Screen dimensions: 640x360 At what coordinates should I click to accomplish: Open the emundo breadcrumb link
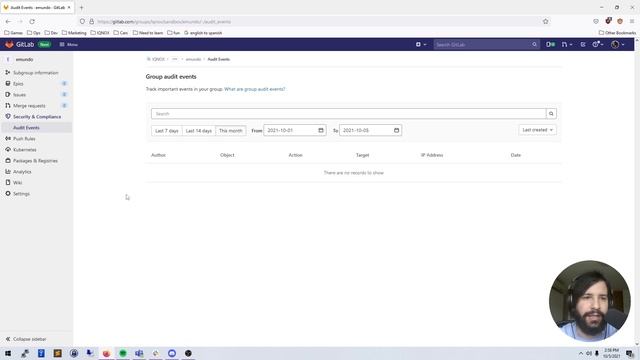click(x=193, y=59)
